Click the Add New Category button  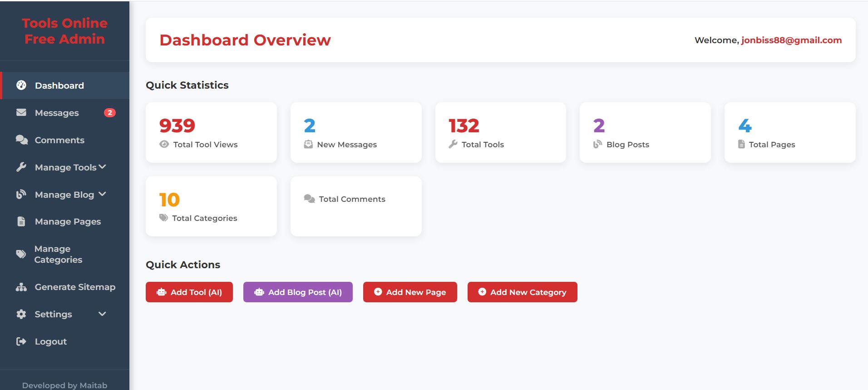pos(522,292)
